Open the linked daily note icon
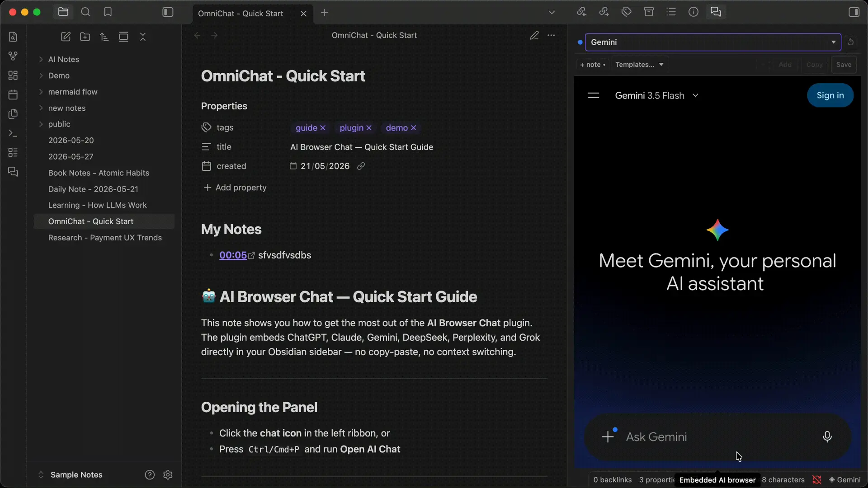The height and width of the screenshot is (488, 868). point(361,166)
